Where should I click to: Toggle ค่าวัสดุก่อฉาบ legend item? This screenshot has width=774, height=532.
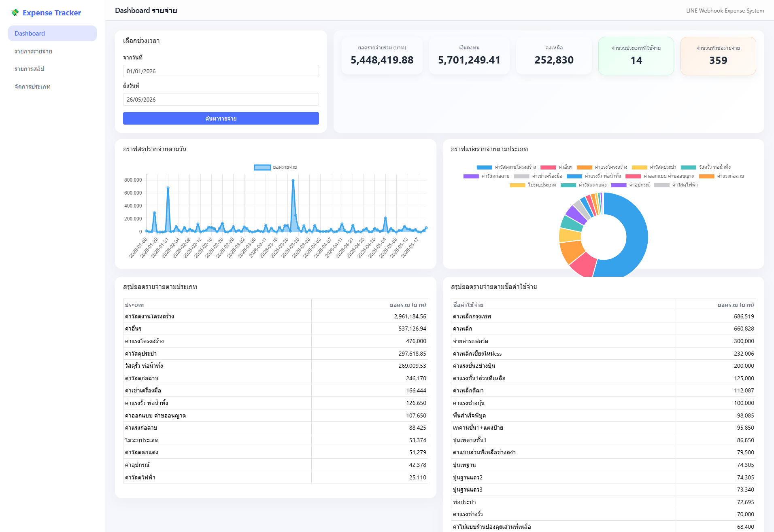tap(486, 176)
